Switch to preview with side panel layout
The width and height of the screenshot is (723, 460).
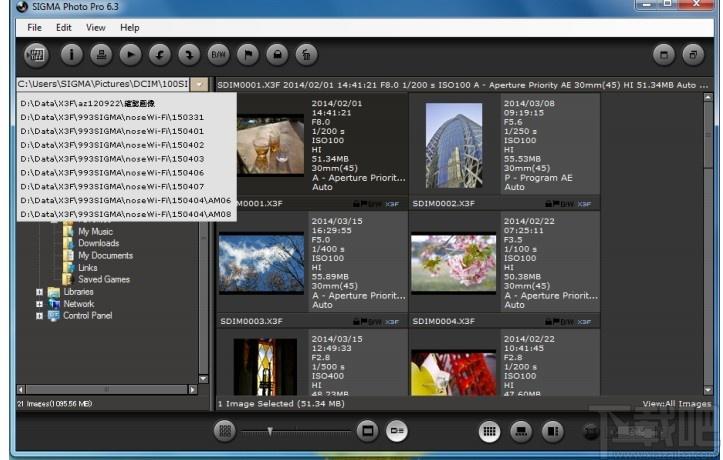[x=553, y=431]
